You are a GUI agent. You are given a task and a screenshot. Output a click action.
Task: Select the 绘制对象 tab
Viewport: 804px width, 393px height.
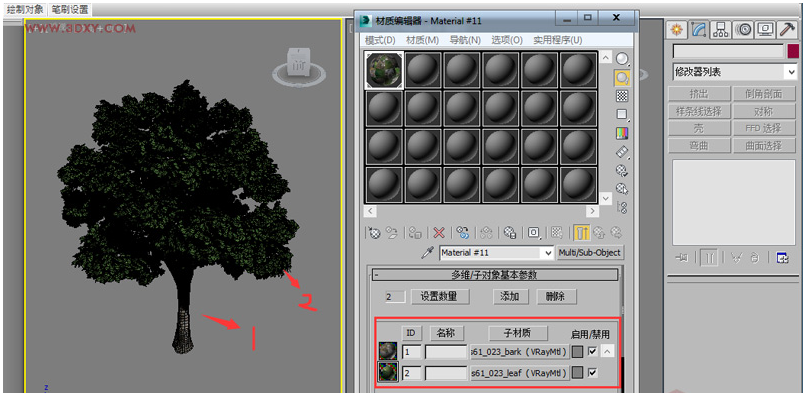coord(26,10)
